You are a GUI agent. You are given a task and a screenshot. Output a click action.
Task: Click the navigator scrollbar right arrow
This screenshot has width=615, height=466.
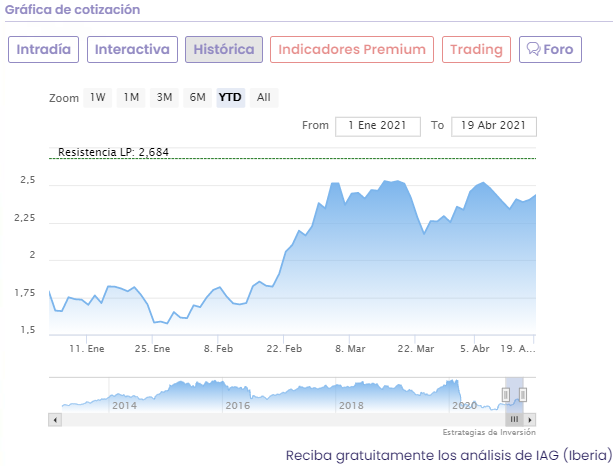tap(531, 419)
